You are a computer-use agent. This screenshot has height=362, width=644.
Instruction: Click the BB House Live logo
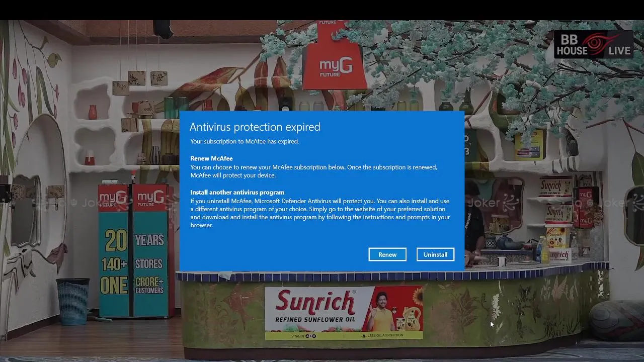(x=593, y=45)
